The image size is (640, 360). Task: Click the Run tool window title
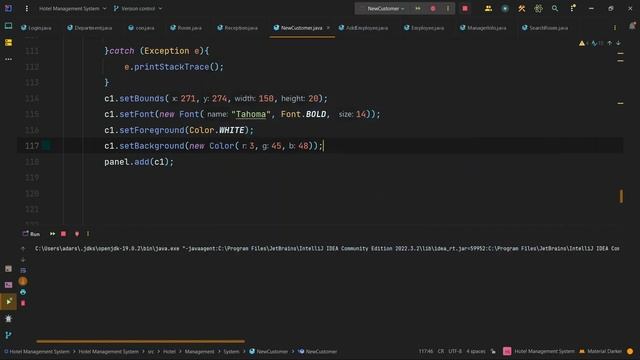[x=31, y=234]
